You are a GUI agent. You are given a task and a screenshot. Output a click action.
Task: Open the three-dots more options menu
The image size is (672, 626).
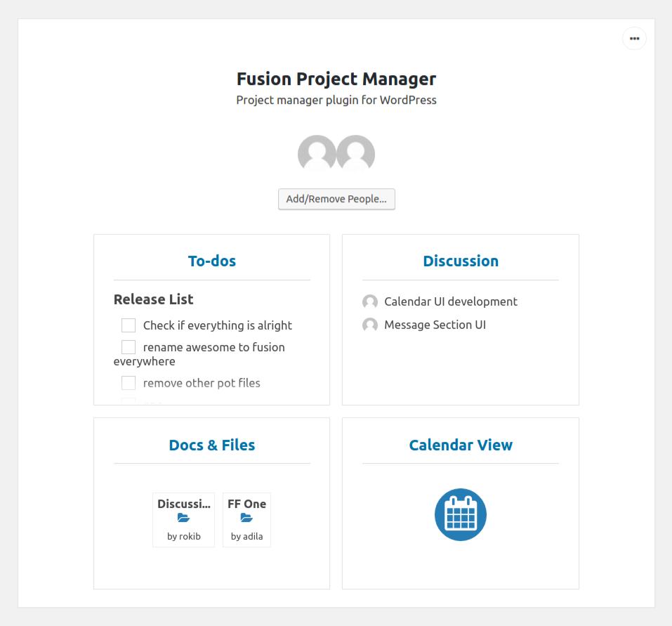(x=634, y=39)
